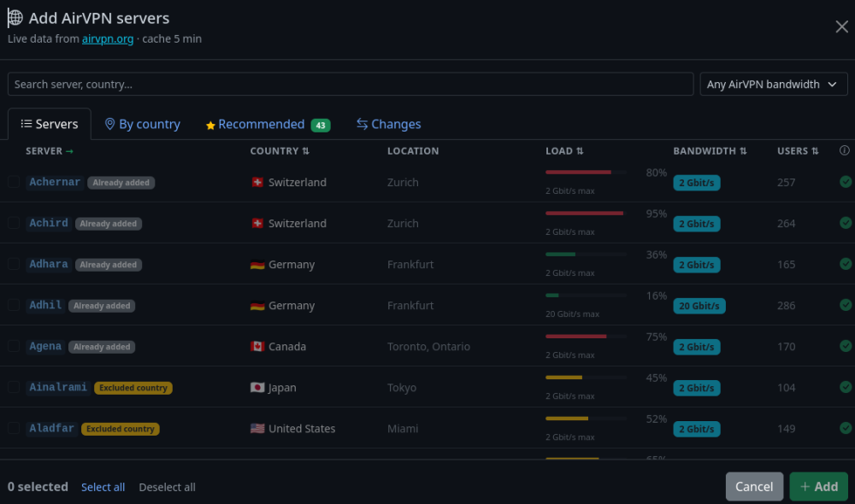This screenshot has width=855, height=504.
Task: Click the Already added badge on Adhil
Action: [102, 306]
